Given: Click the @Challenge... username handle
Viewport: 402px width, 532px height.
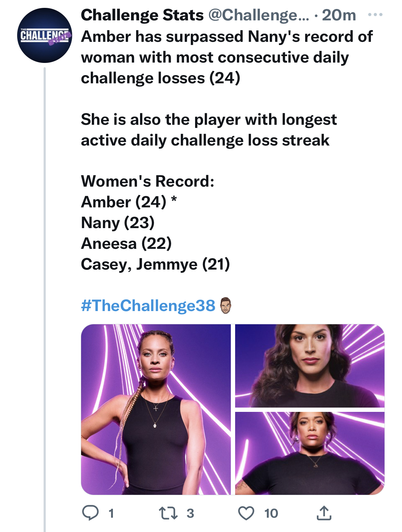Looking at the screenshot, I should point(258,15).
